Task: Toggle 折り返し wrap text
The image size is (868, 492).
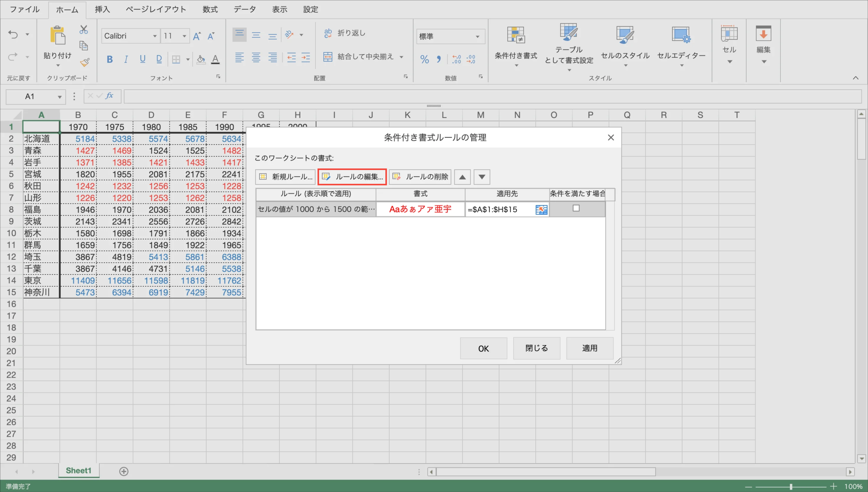Action: click(x=345, y=33)
